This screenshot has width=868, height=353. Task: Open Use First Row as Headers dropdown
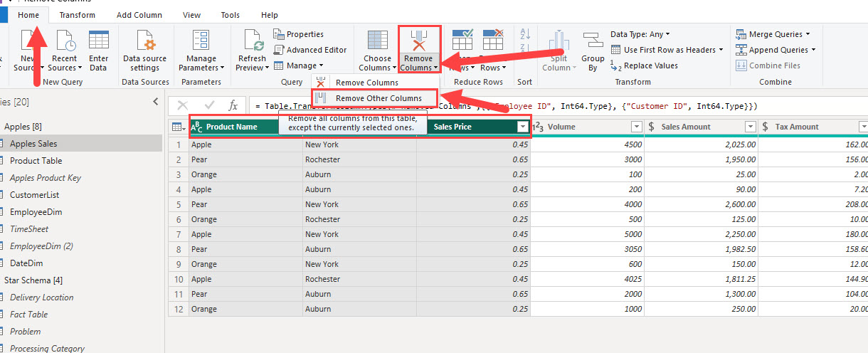667,50
